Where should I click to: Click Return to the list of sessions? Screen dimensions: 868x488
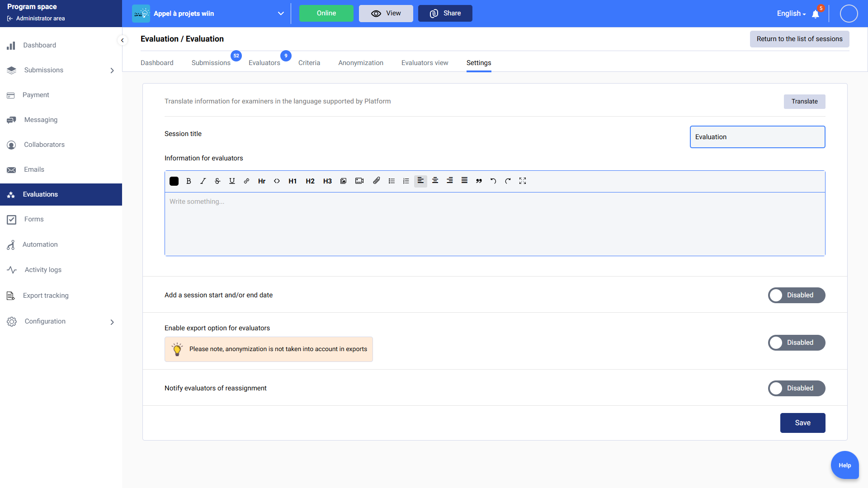click(x=799, y=39)
